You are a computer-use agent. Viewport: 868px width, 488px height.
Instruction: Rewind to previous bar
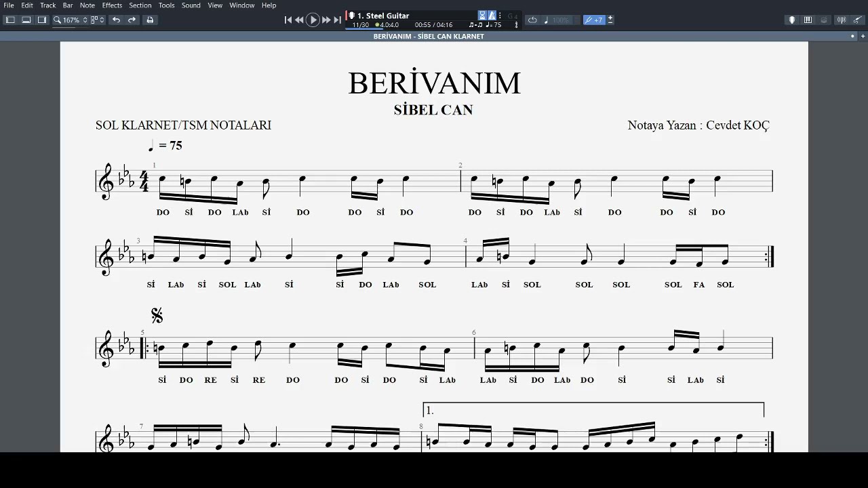[300, 20]
